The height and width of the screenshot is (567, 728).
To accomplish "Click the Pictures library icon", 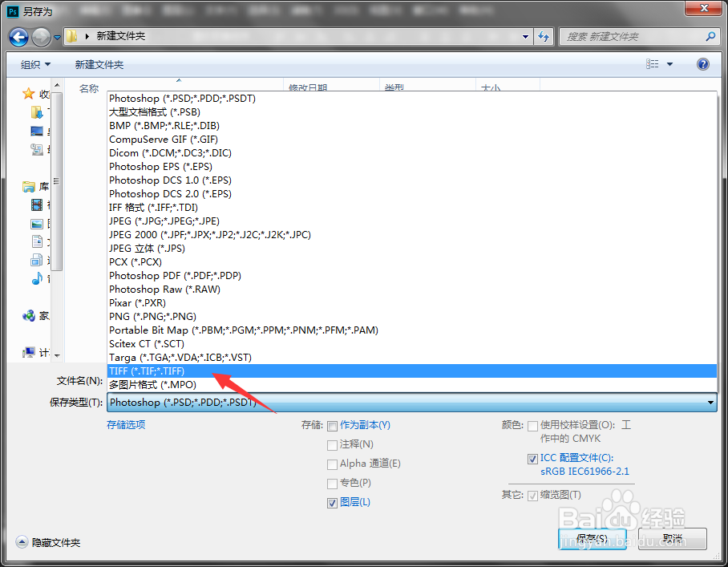I will pyautogui.click(x=37, y=224).
